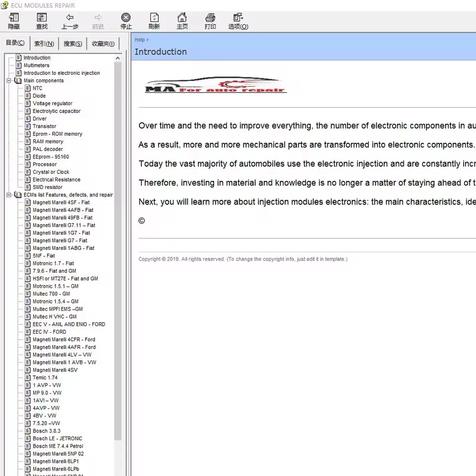The height and width of the screenshot is (476, 476).
Task: Select Electrolytic capacitor in the tree
Action: point(57,111)
